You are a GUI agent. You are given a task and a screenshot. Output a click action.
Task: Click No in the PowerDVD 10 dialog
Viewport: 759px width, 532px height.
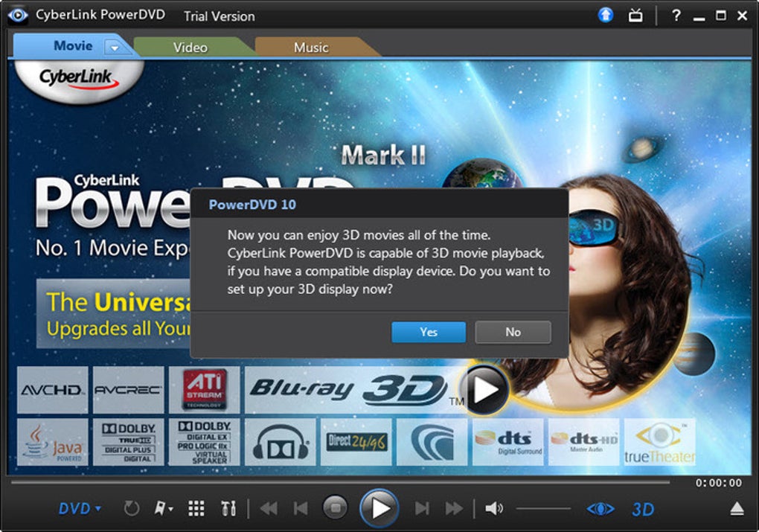[513, 332]
